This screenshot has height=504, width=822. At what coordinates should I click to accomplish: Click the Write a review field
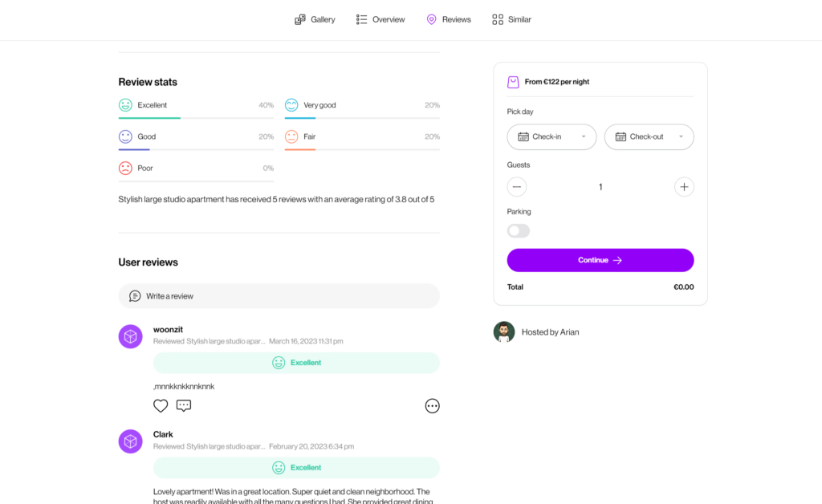279,296
